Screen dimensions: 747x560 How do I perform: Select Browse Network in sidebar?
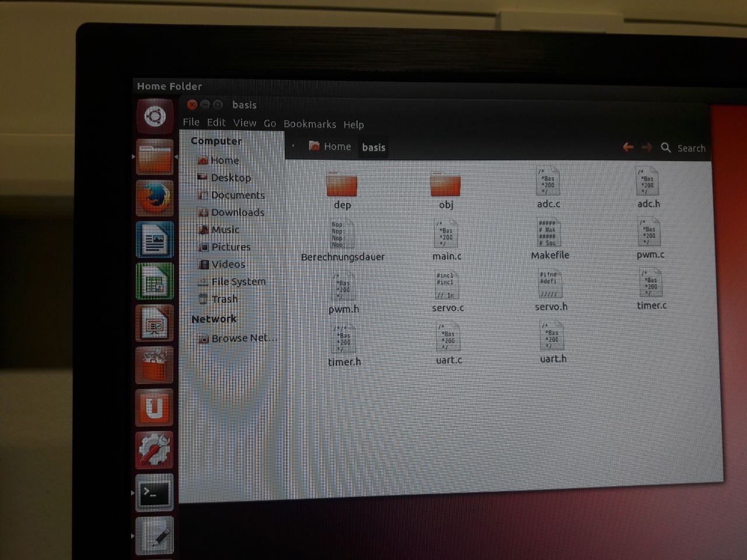coord(243,338)
